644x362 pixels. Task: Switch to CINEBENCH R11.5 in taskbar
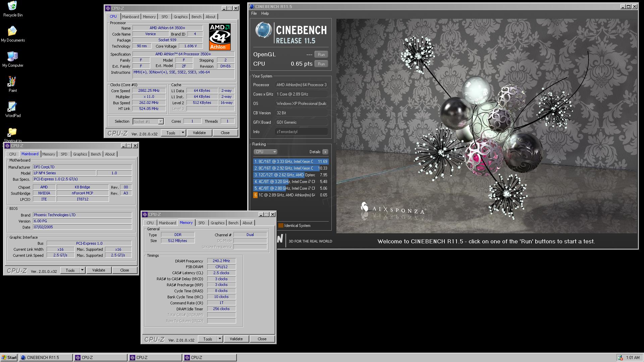(46, 358)
